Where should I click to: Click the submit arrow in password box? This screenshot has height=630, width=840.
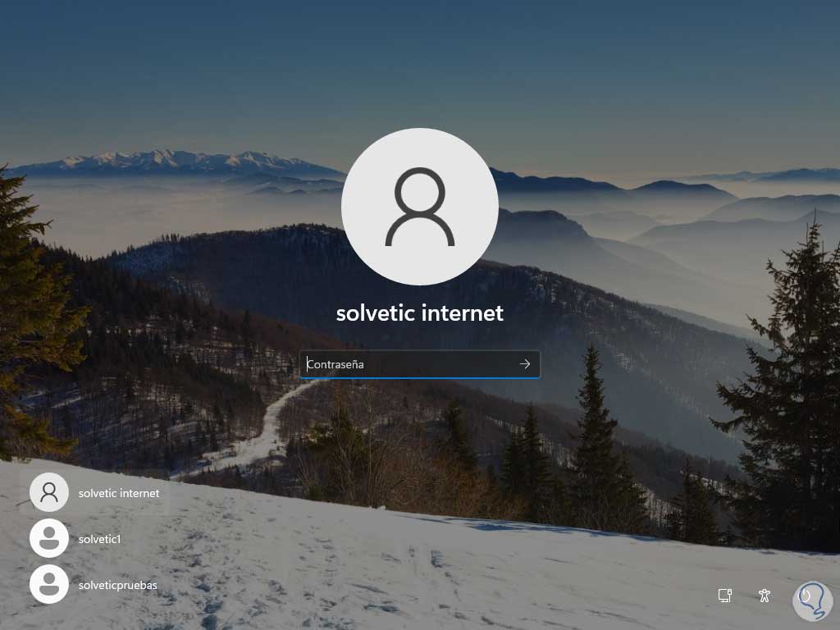tap(524, 364)
